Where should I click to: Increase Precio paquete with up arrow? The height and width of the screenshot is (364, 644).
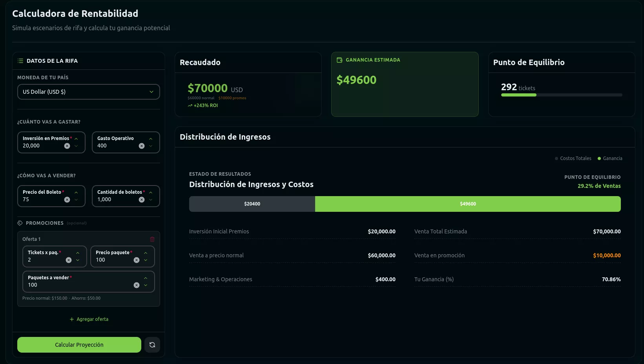pyautogui.click(x=146, y=253)
